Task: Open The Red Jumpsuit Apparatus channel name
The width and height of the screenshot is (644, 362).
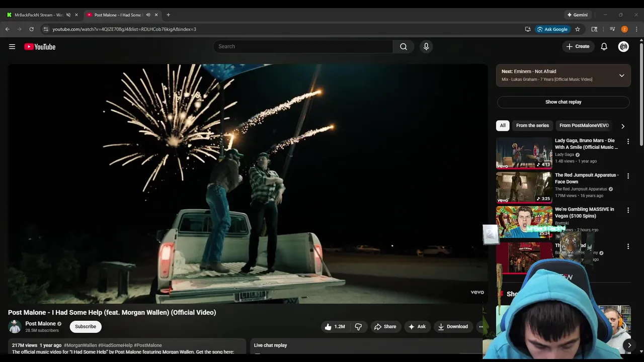Action: (581, 189)
